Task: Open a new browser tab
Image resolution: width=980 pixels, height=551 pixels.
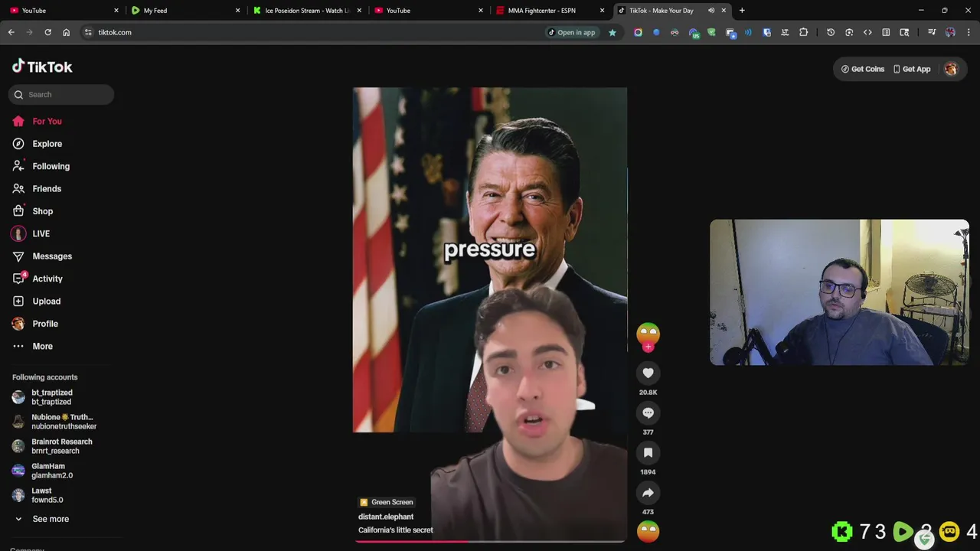Action: coord(742,11)
